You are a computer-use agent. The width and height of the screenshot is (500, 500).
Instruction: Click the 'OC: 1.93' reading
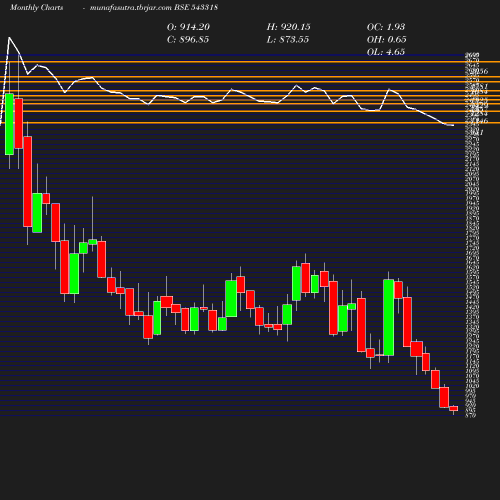click(386, 27)
